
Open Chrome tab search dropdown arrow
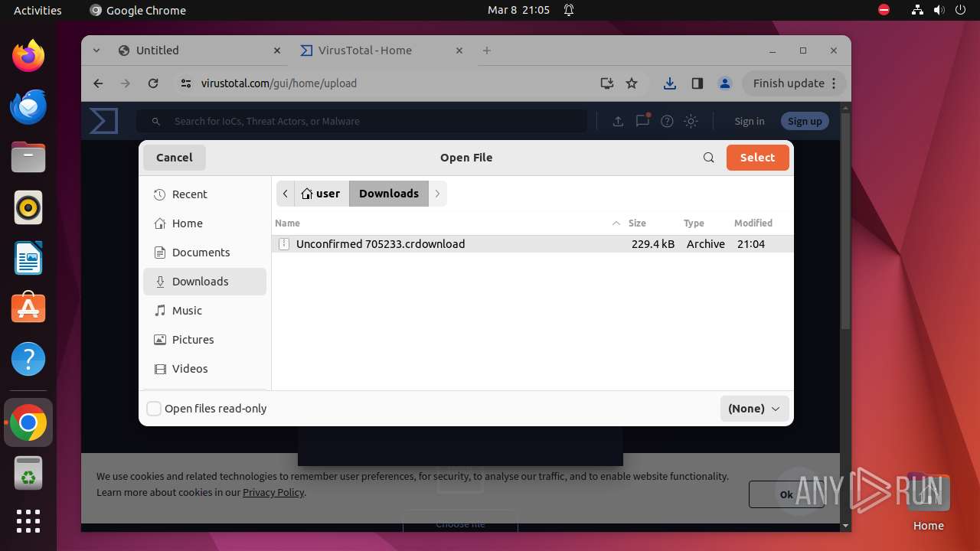[x=96, y=51]
